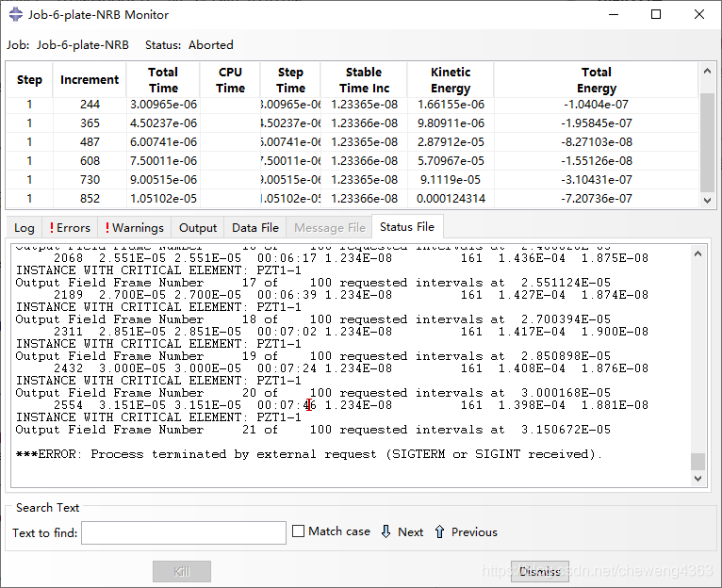The image size is (722, 588).
Task: Select the increment 365 cell
Action: click(90, 123)
